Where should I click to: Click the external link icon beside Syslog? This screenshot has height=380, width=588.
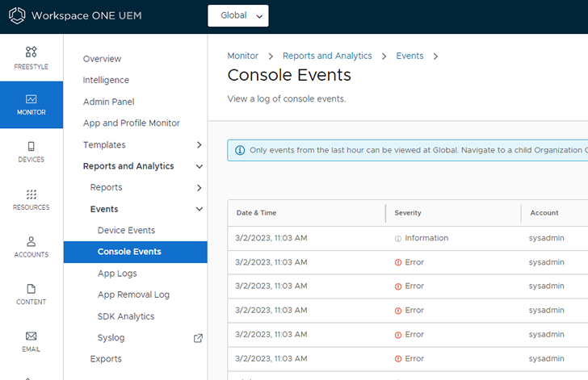point(198,338)
